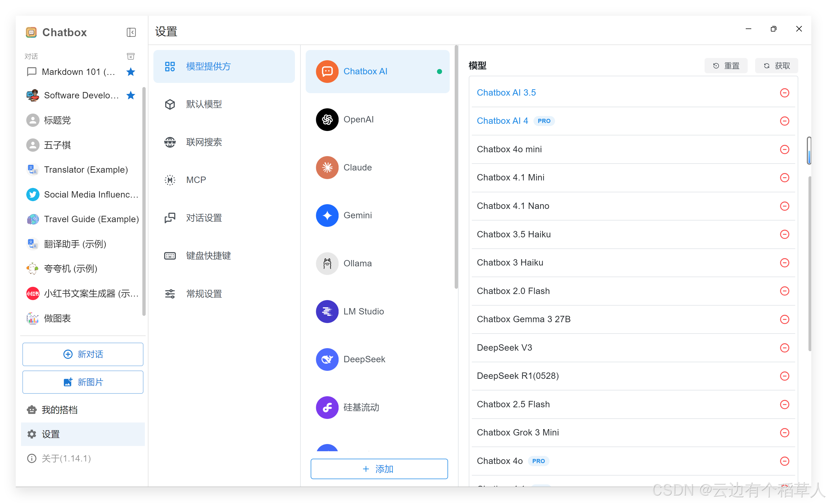Click the clear conversations archive icon
827x504 pixels.
pyautogui.click(x=131, y=56)
